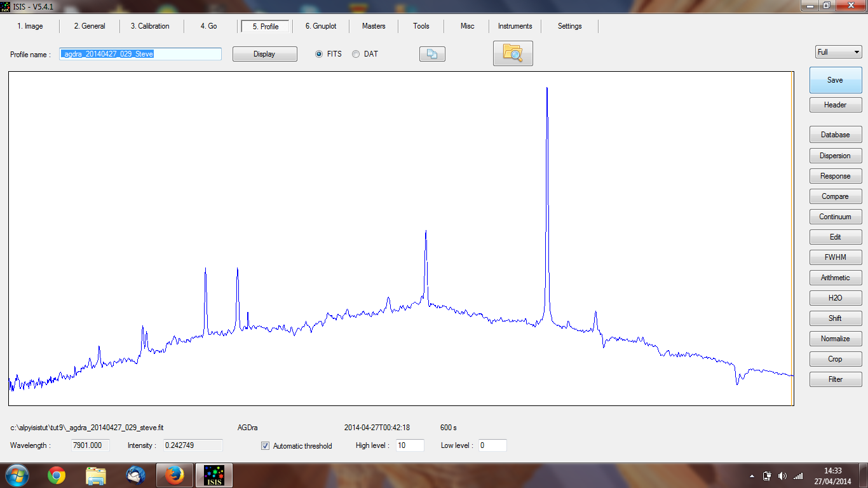Click the ISIS app taskbar icon
The height and width of the screenshot is (488, 868).
point(214,475)
